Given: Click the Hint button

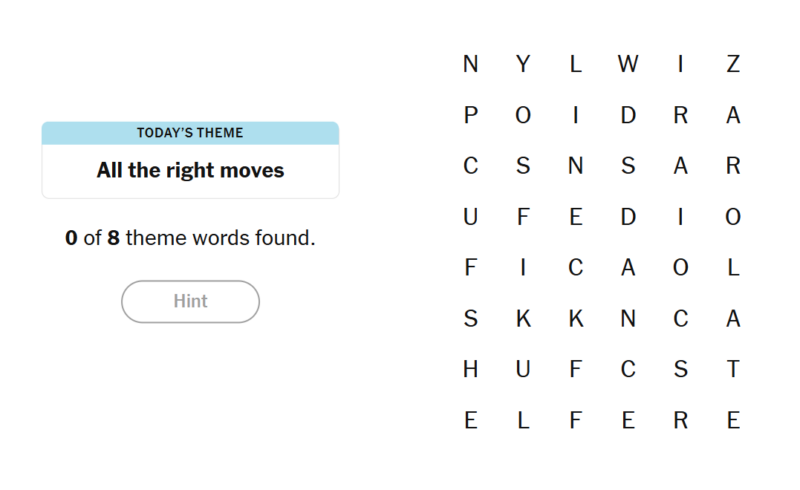Looking at the screenshot, I should [190, 302].
